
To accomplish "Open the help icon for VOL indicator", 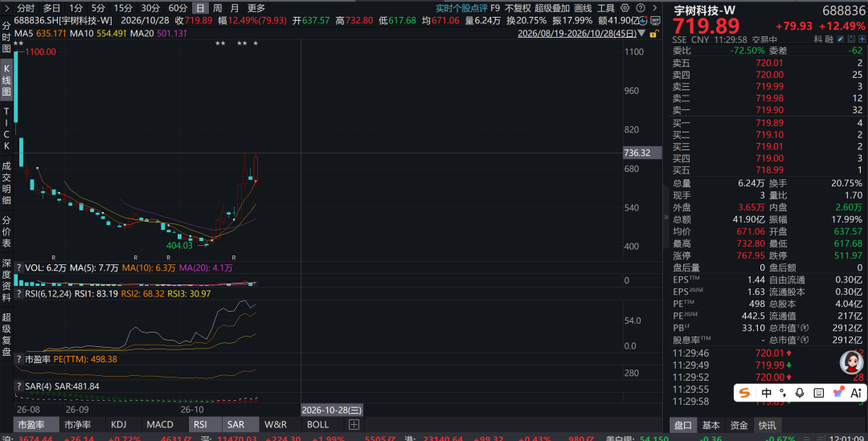I will tap(18, 267).
